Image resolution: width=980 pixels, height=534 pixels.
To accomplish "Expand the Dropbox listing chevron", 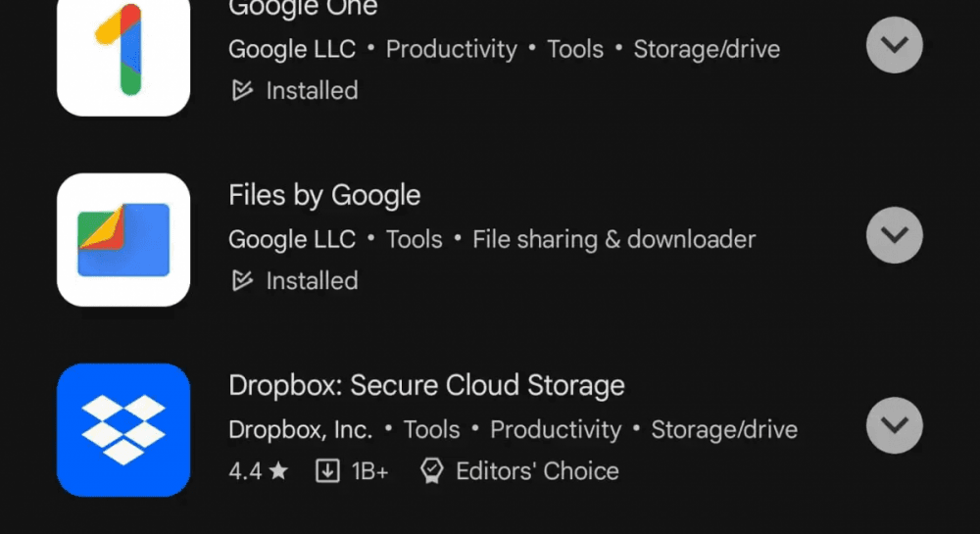I will pos(895,425).
